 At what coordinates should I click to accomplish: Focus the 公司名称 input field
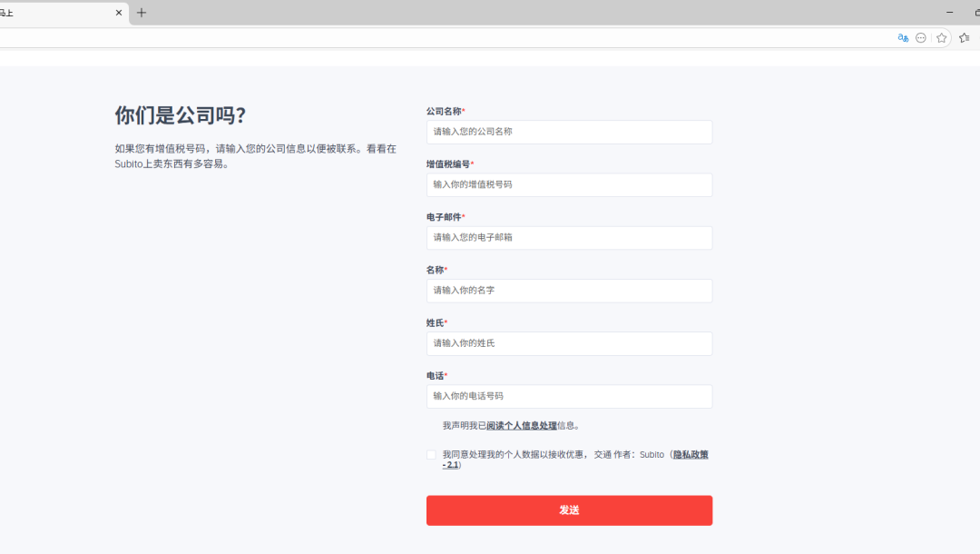tap(569, 132)
